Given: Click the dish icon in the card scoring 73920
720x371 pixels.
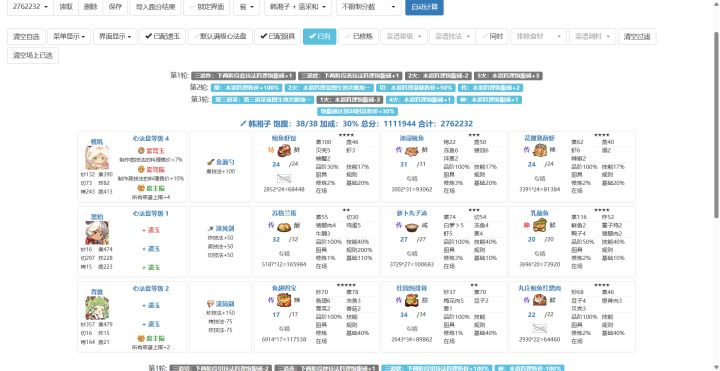Looking at the screenshot, I should coord(539,225).
